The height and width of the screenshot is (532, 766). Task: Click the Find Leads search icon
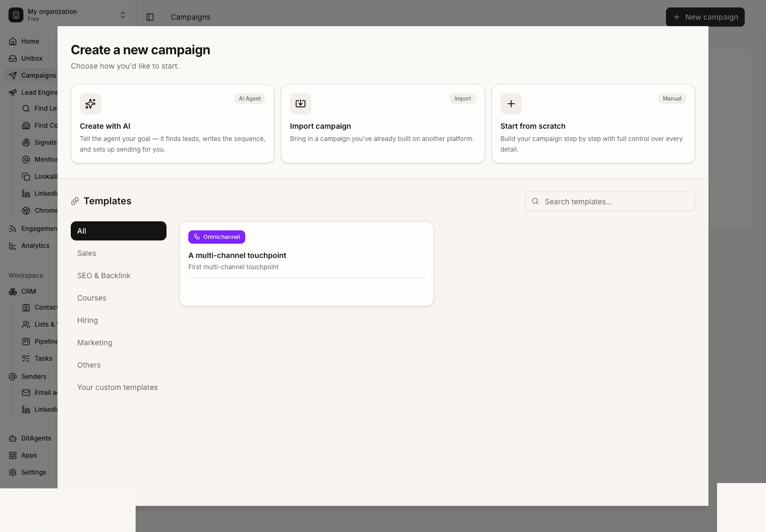tap(26, 109)
